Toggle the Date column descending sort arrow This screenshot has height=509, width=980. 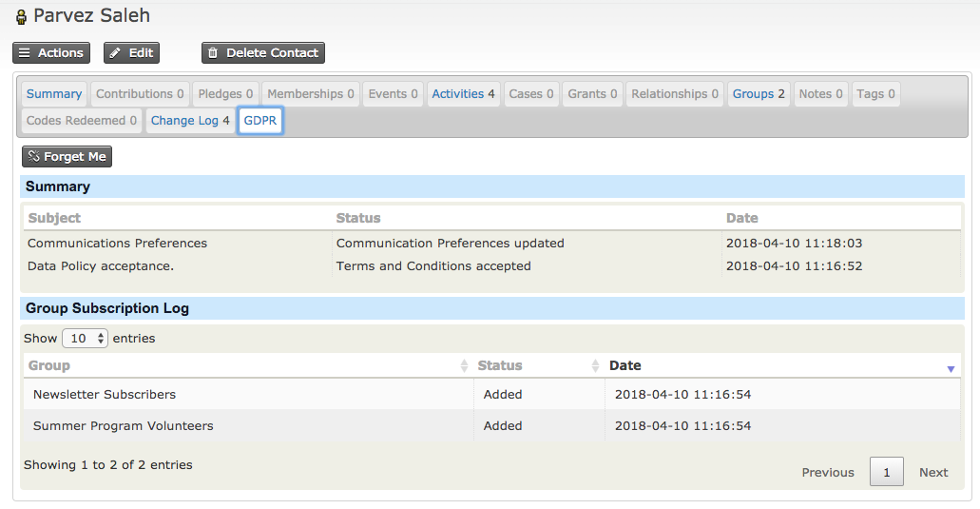pyautogui.click(x=951, y=369)
